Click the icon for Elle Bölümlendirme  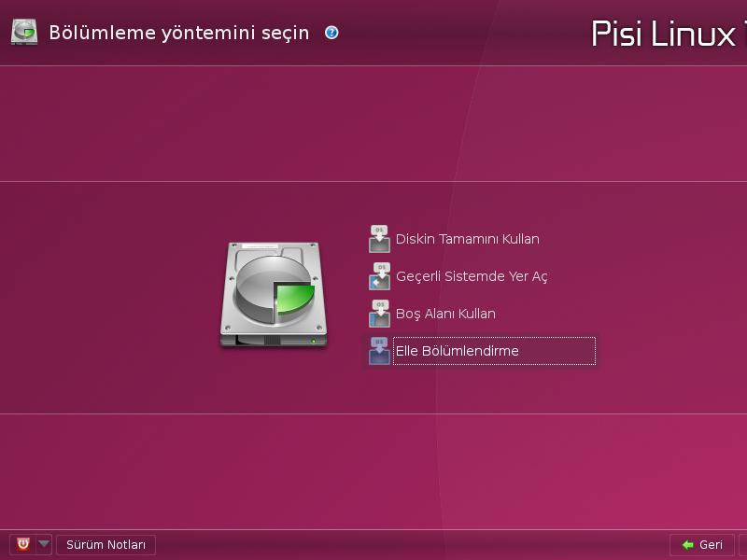[380, 351]
